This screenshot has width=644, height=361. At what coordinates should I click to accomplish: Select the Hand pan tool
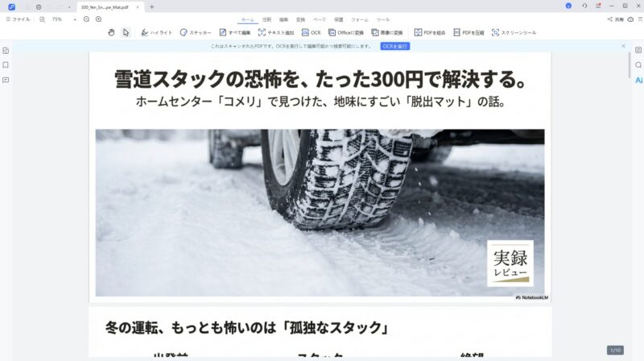coord(112,32)
